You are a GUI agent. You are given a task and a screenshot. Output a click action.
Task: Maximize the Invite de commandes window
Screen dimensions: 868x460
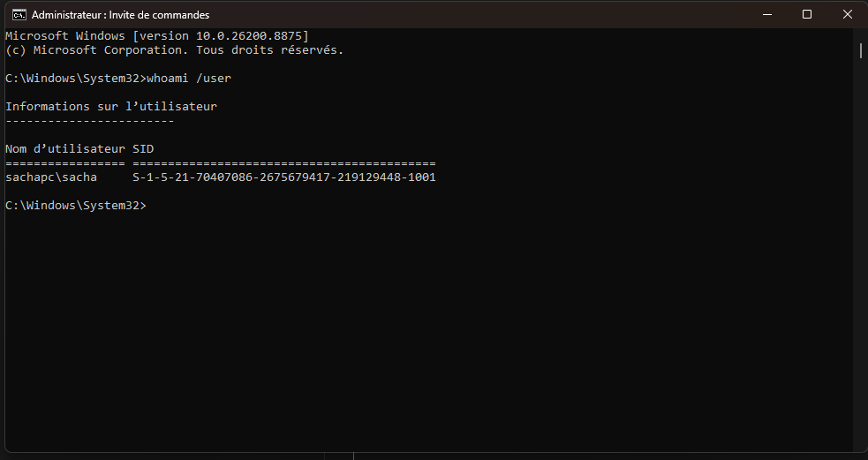[807, 14]
